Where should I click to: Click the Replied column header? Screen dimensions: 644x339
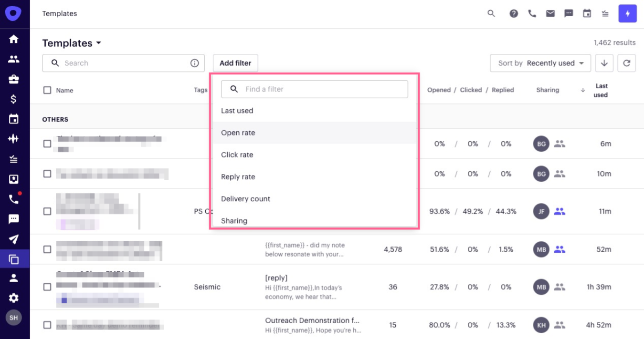pyautogui.click(x=503, y=90)
